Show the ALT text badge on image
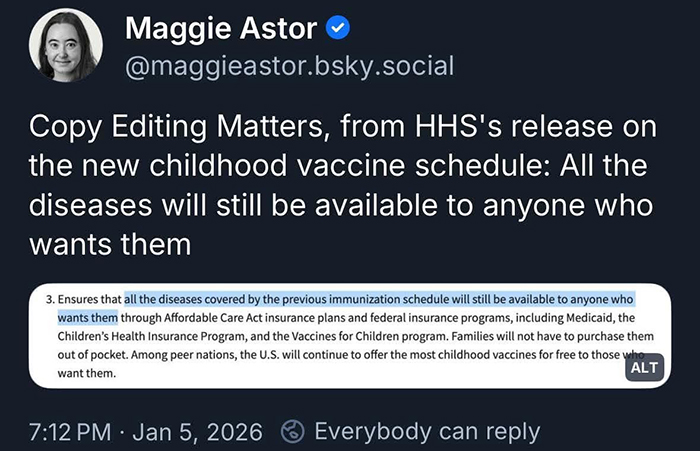Screen dimensions: 700x451 645,367
